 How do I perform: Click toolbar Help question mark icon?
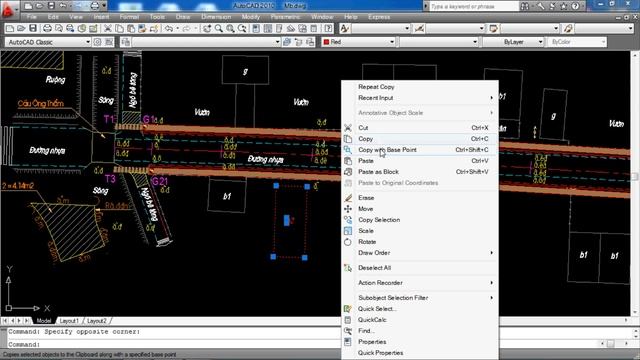tap(328, 28)
